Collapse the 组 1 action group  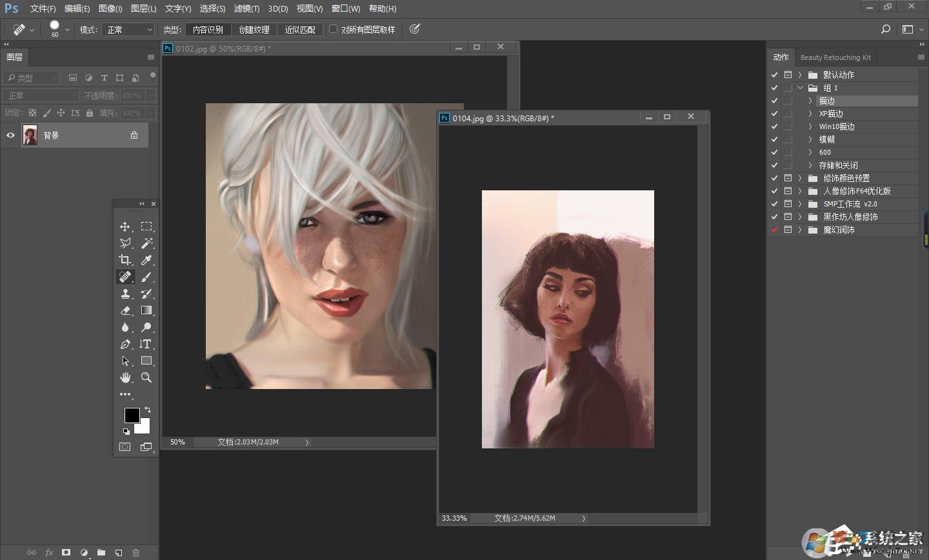(x=800, y=88)
